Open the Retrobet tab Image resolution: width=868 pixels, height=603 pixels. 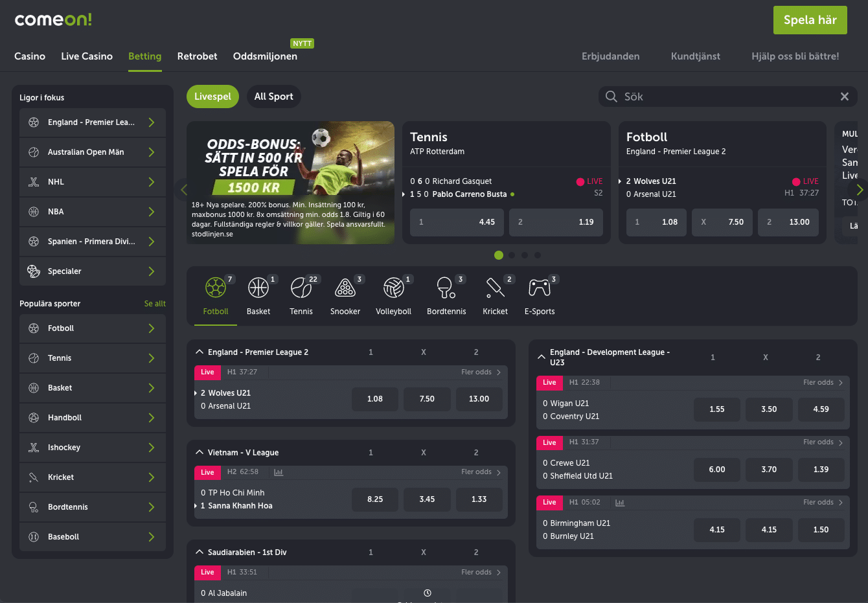click(198, 56)
